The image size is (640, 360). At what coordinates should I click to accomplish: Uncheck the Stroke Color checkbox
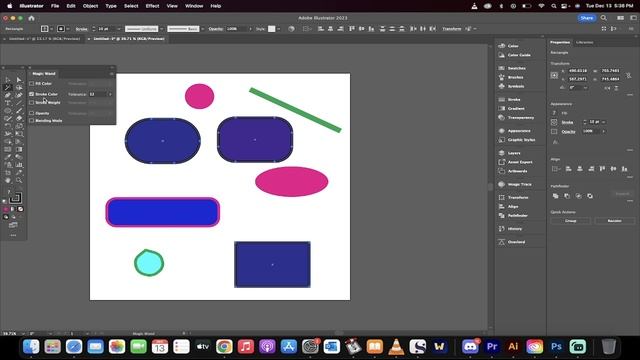pos(31,94)
